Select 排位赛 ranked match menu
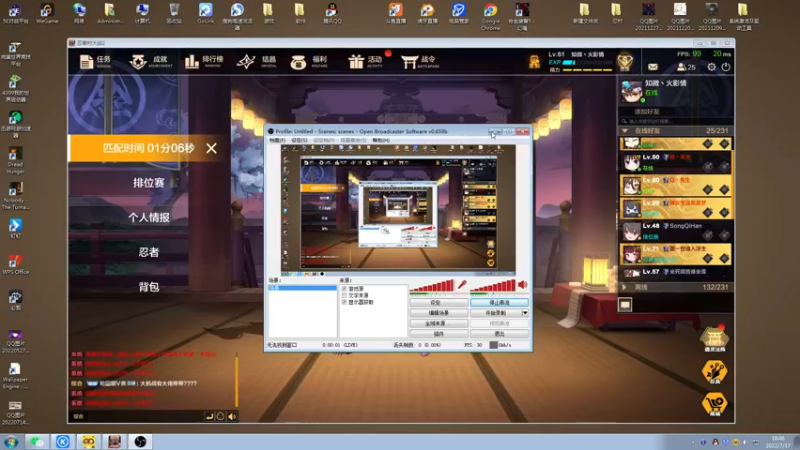The height and width of the screenshot is (450, 800). [148, 183]
